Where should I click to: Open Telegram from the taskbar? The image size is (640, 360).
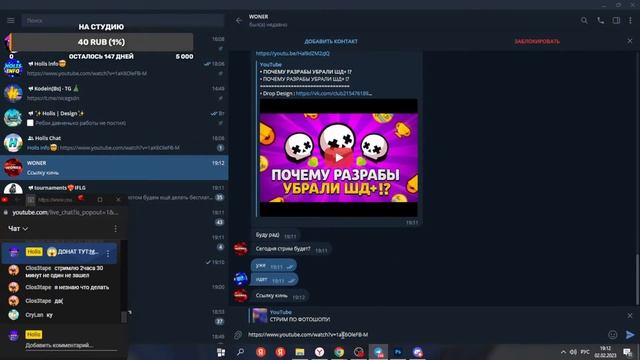(x=378, y=352)
